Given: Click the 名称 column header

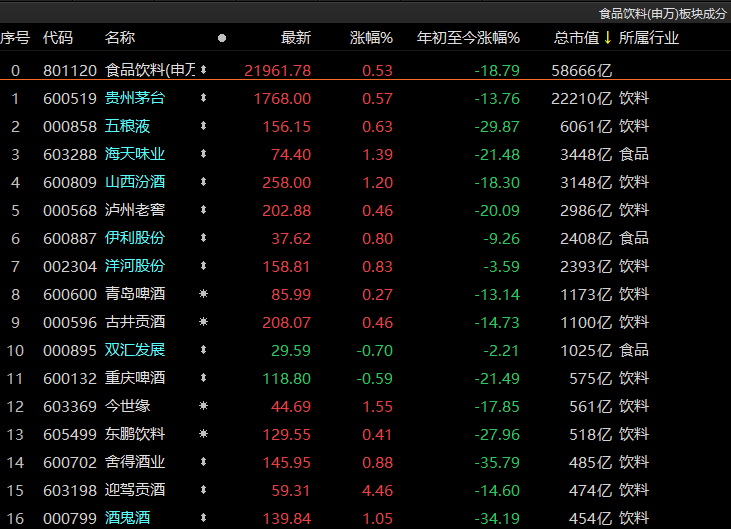Looking at the screenshot, I should point(120,37).
